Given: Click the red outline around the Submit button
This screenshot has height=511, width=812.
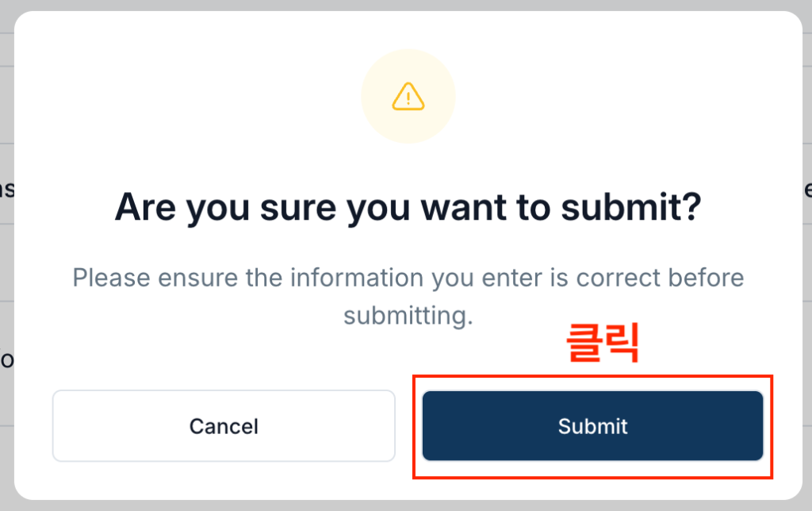Looking at the screenshot, I should (592, 377).
